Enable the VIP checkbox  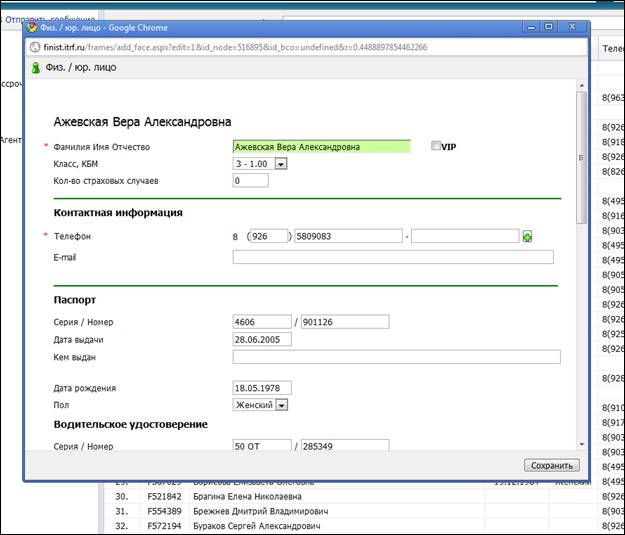(436, 146)
